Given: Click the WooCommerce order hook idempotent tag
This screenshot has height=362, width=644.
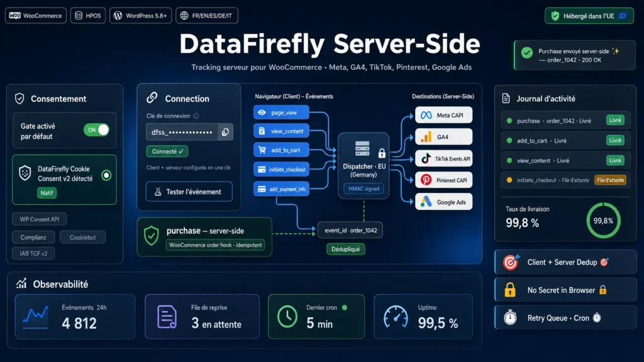Looking at the screenshot, I should (215, 245).
